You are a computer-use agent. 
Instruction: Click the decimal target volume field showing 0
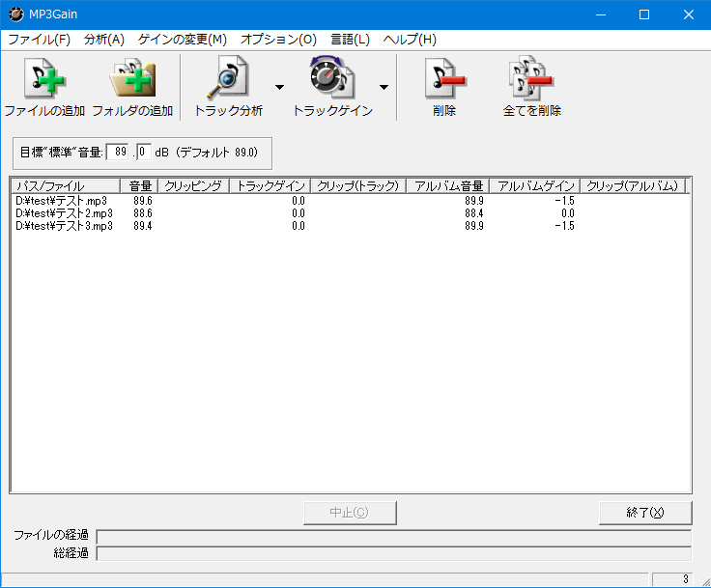pyautogui.click(x=143, y=152)
